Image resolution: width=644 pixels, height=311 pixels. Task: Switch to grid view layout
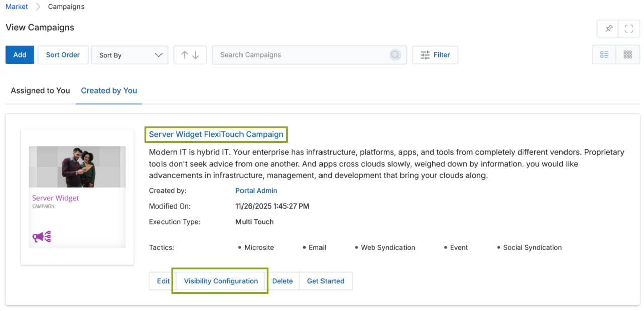click(627, 55)
